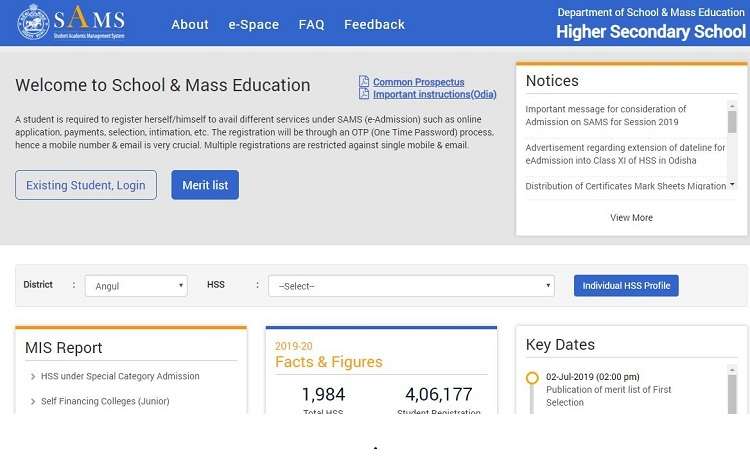Open the PDF icon beside Common Prospectus
This screenshot has width=750, height=459.
364,81
